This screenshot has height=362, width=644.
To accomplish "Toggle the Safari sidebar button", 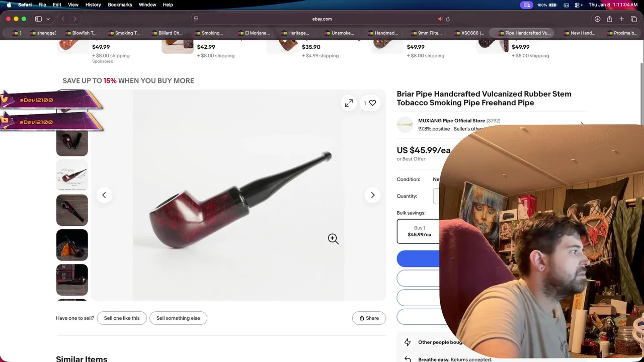I will click(38, 19).
